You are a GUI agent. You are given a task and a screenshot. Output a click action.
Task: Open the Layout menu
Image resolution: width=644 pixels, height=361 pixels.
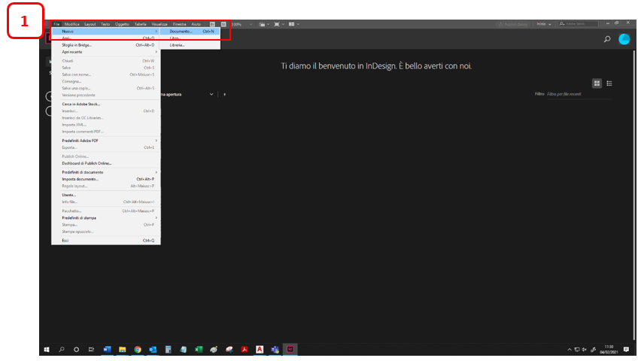pos(90,24)
